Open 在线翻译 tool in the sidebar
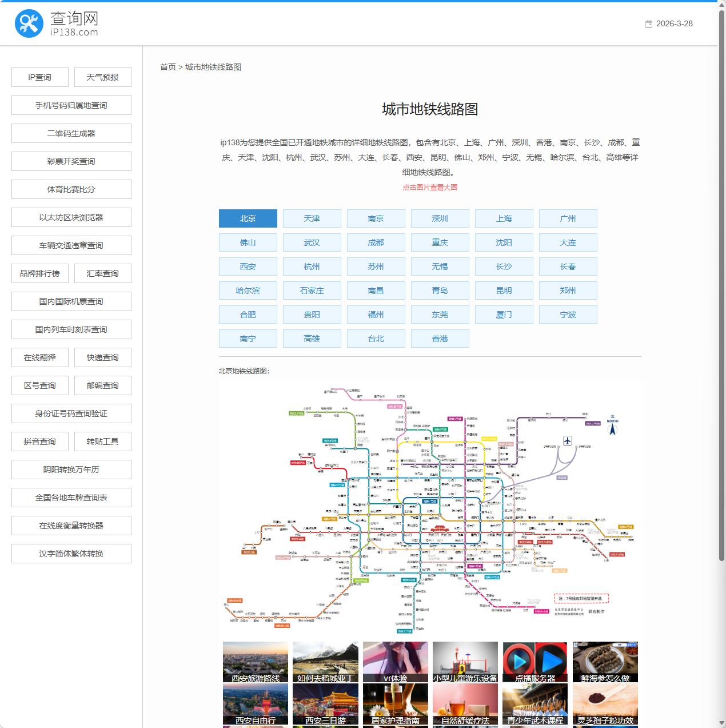 [40, 357]
